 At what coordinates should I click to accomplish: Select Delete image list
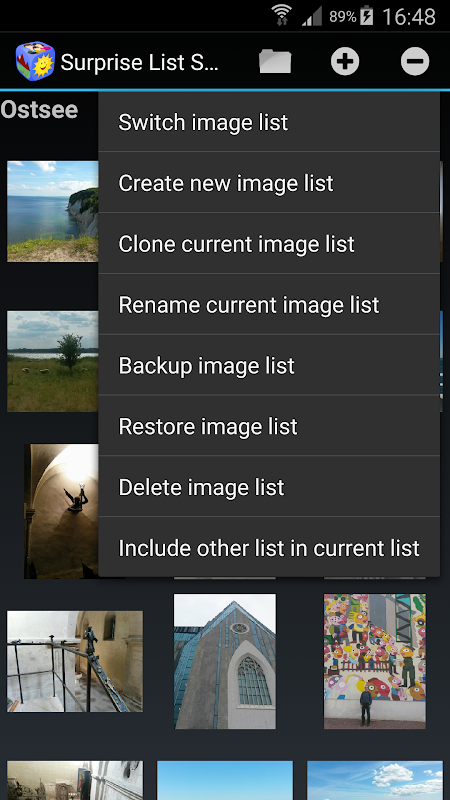[x=269, y=486]
